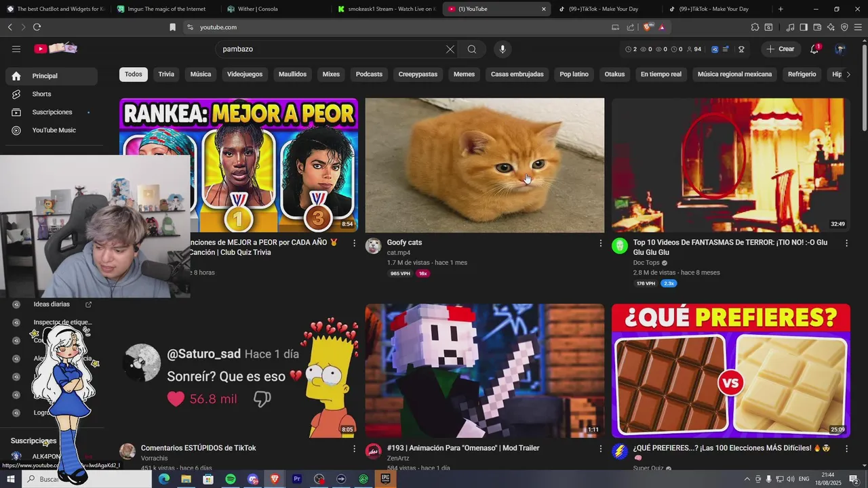This screenshot has height=488, width=868.
Task: Open the Goofy cats video thumbnail
Action: (484, 165)
